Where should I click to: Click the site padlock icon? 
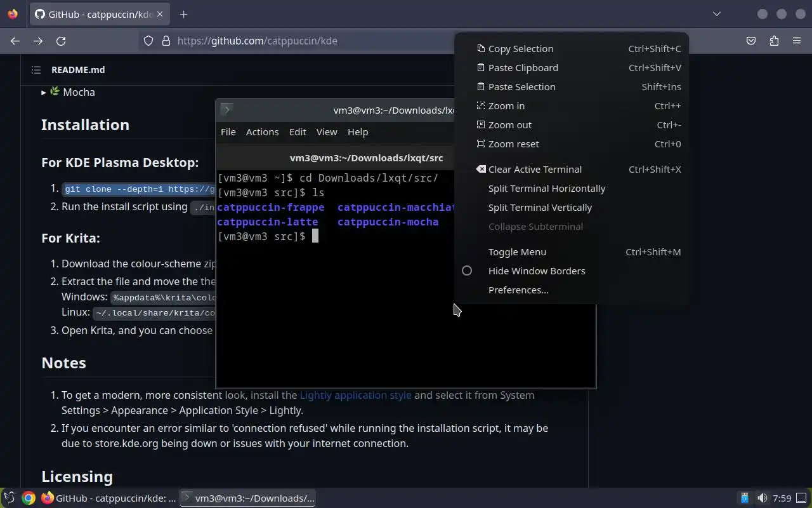click(166, 41)
